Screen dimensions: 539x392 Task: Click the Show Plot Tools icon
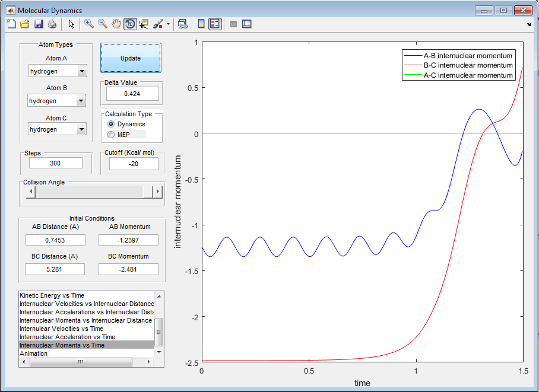point(246,24)
